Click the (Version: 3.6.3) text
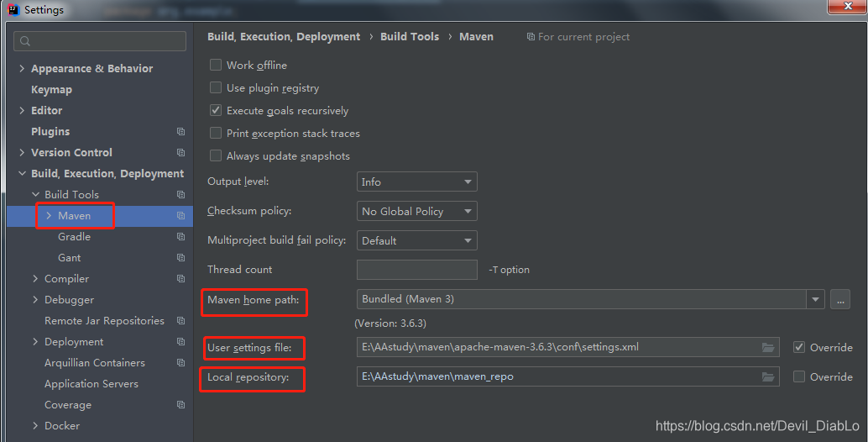 [x=390, y=323]
